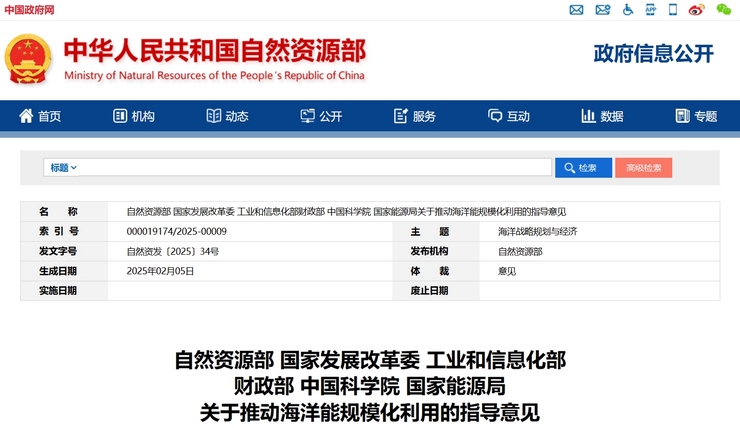Click the orange 高级检索 button
Image resolution: width=740 pixels, height=428 pixels.
[644, 168]
